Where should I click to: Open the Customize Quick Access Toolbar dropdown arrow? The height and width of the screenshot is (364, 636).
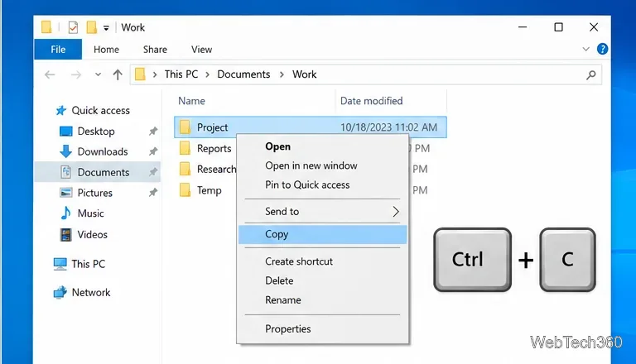106,28
